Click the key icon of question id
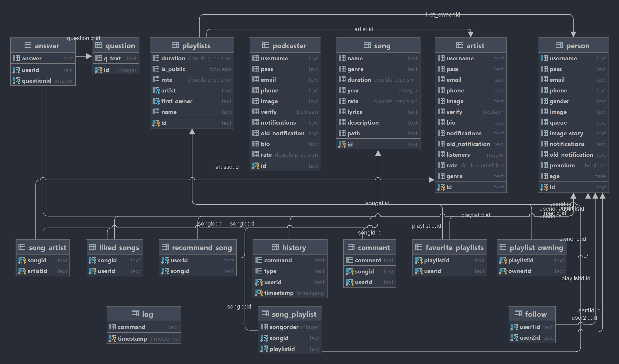Image resolution: width=619 pixels, height=364 pixels. (99, 70)
